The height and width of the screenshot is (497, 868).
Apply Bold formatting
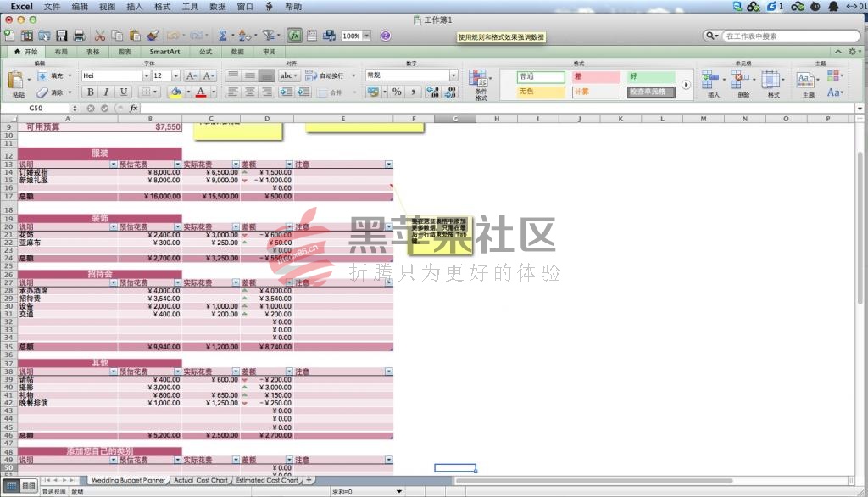[x=90, y=92]
